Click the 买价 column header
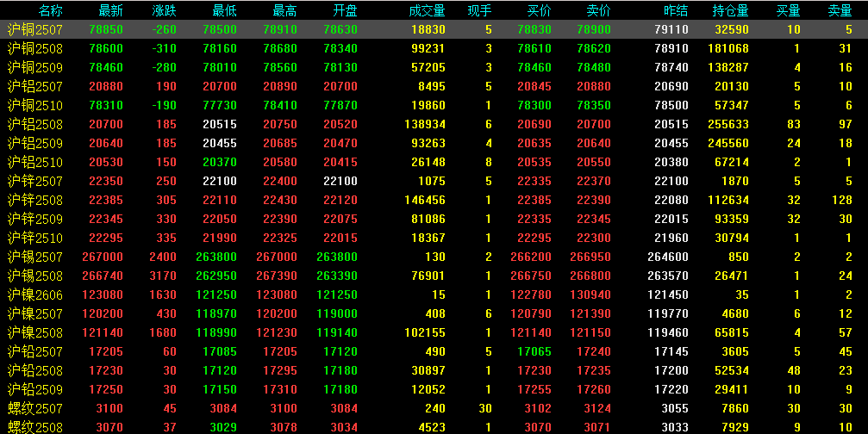The width and height of the screenshot is (868, 434). [x=540, y=10]
